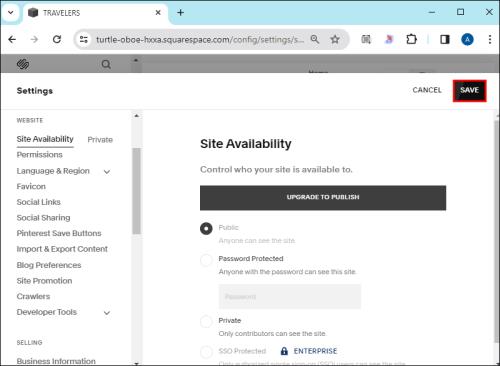
Task: Click the sidebar vertical scrollbar thumb
Action: pos(136,191)
